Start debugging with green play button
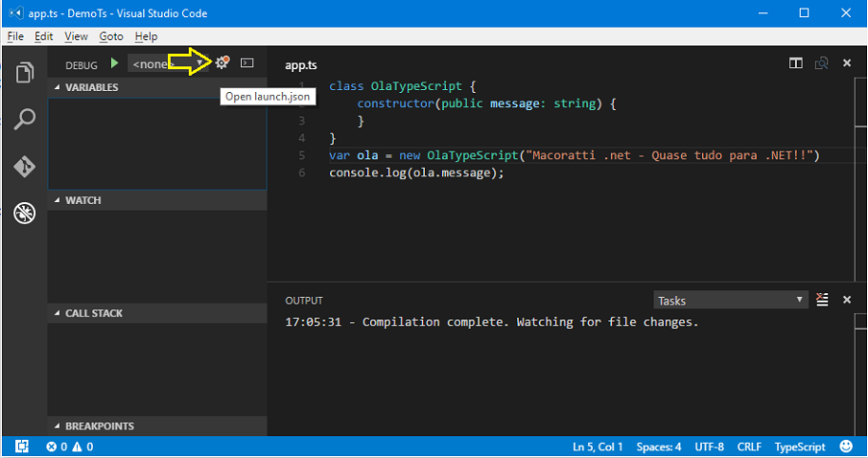Viewport: 868px width, 458px height. [114, 63]
